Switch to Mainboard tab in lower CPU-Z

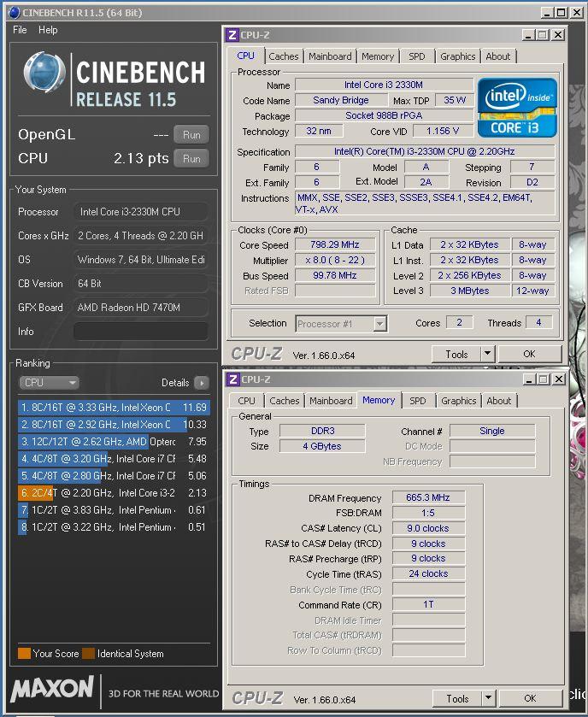coord(331,401)
